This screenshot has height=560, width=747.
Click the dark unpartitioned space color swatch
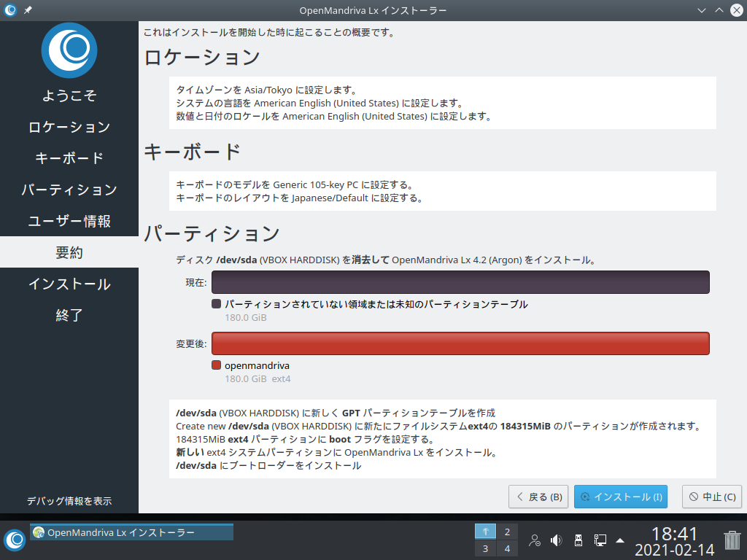pyautogui.click(x=216, y=304)
